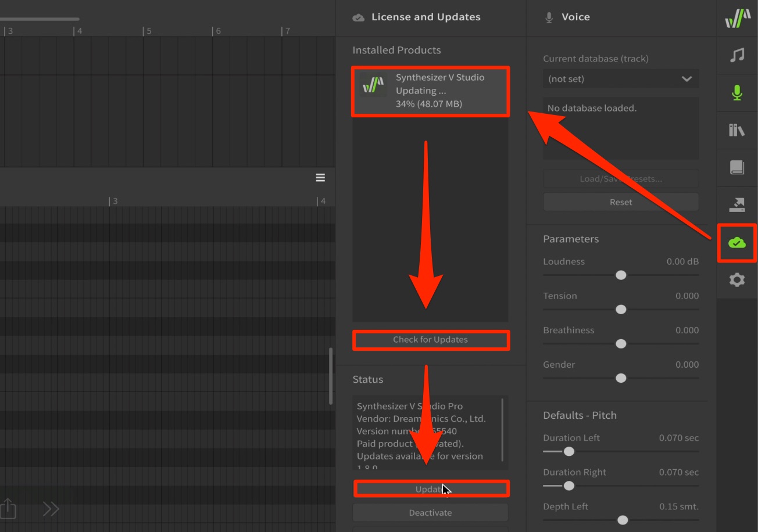
Task: Click the Depth Left slider handle
Action: 623,520
